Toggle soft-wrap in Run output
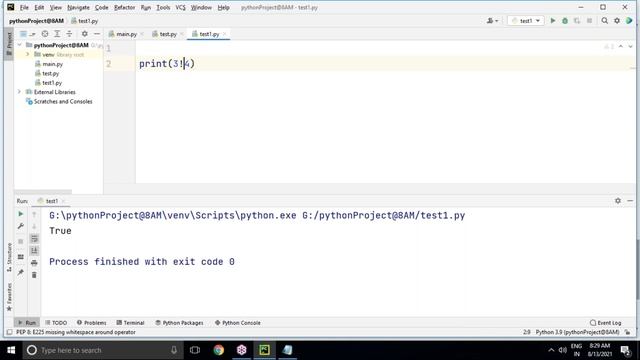Viewport: 640px width, 360px height. point(34,239)
